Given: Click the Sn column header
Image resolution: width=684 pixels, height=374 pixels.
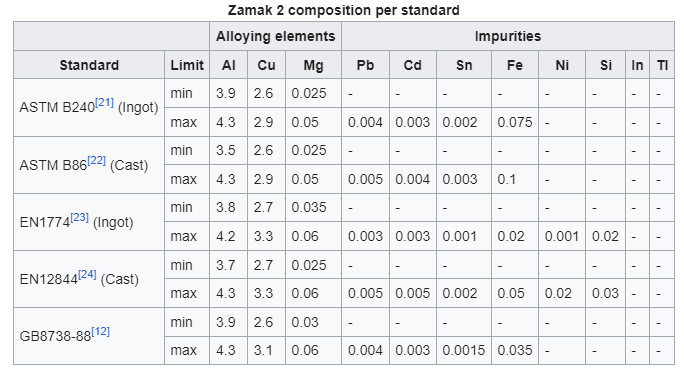Looking at the screenshot, I should 464,65.
